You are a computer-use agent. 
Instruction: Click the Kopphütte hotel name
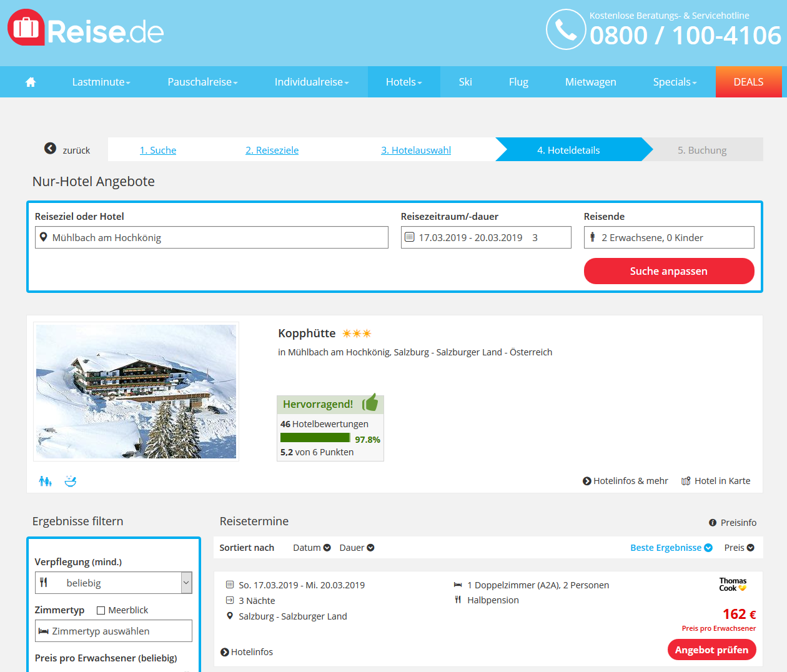click(x=307, y=334)
